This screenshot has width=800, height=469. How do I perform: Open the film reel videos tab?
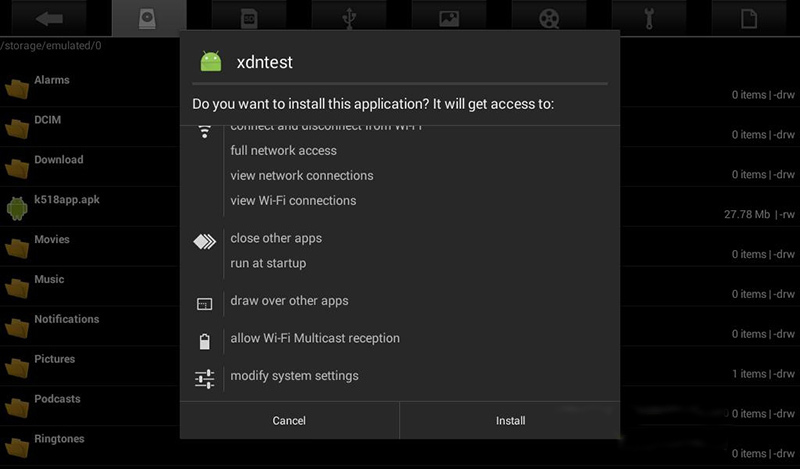coord(549,18)
